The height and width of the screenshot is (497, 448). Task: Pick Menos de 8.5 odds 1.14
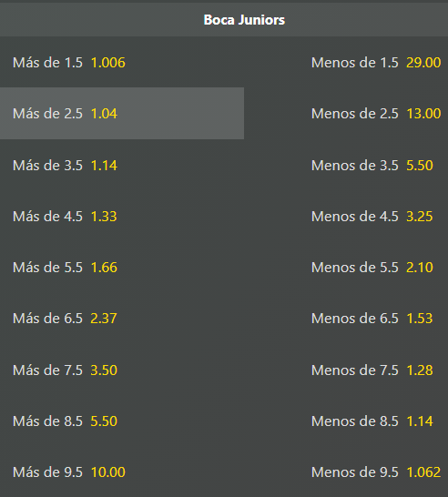click(x=346, y=421)
